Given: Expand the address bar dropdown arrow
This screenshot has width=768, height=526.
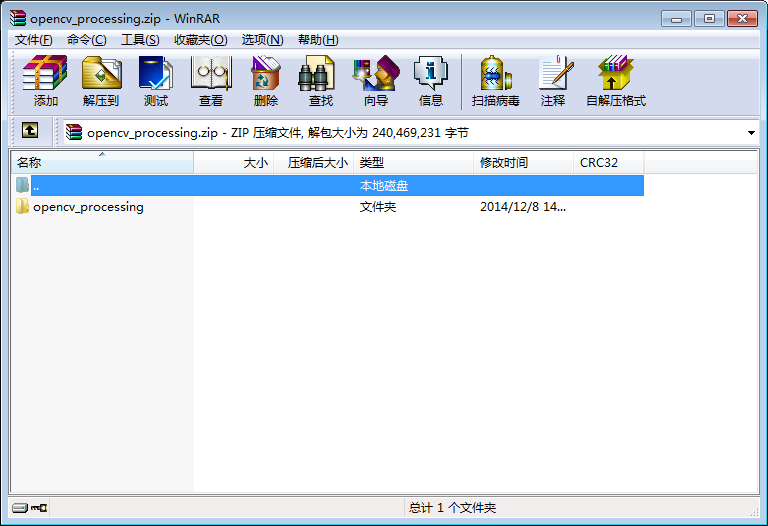Looking at the screenshot, I should [751, 133].
